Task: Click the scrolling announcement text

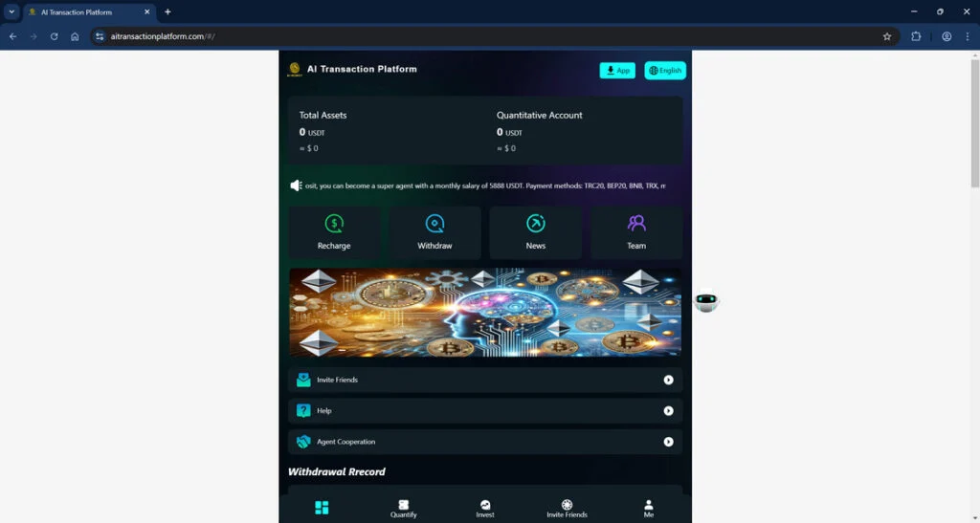Action: (x=485, y=186)
